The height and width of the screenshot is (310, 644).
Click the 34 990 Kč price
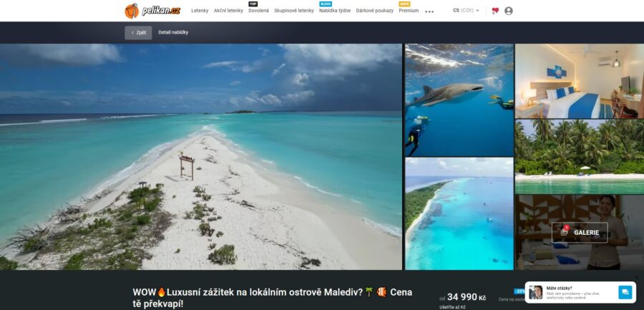(467, 297)
